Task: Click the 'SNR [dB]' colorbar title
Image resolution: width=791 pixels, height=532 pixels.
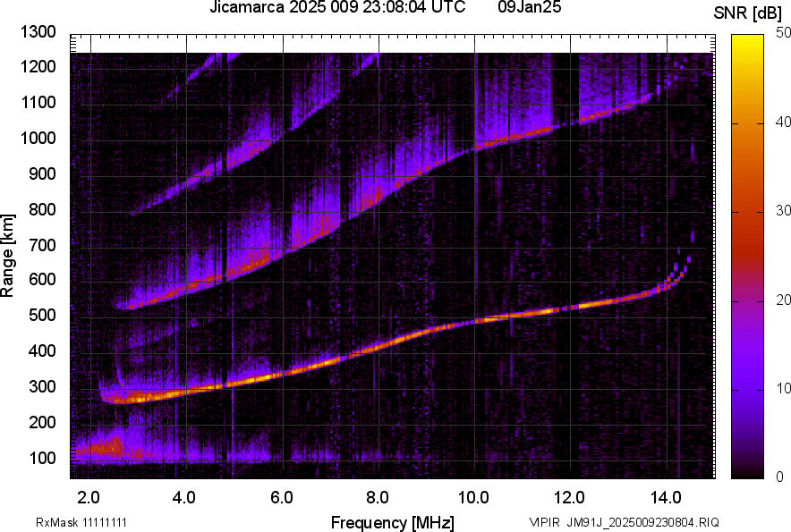Action: [748, 13]
